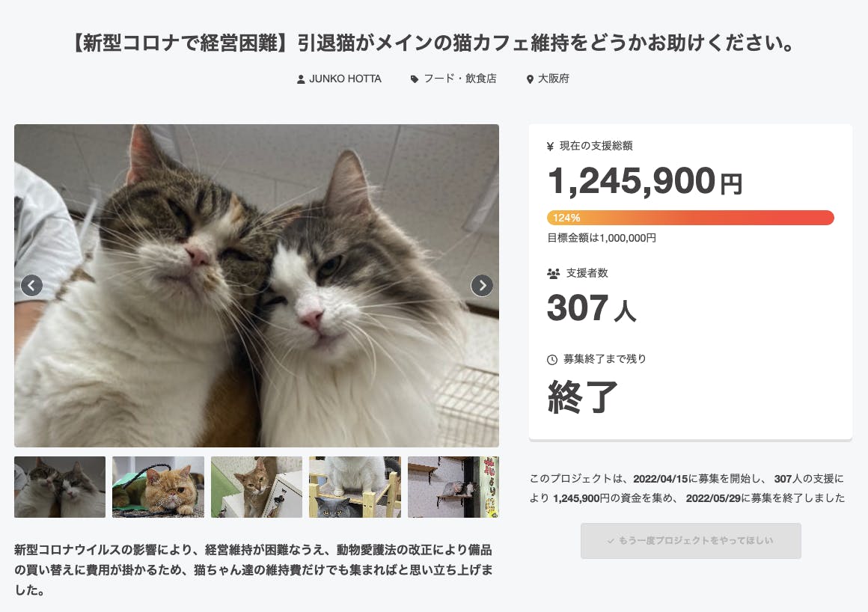Click the 124% funding progress bar
The image size is (868, 612).
[690, 218]
